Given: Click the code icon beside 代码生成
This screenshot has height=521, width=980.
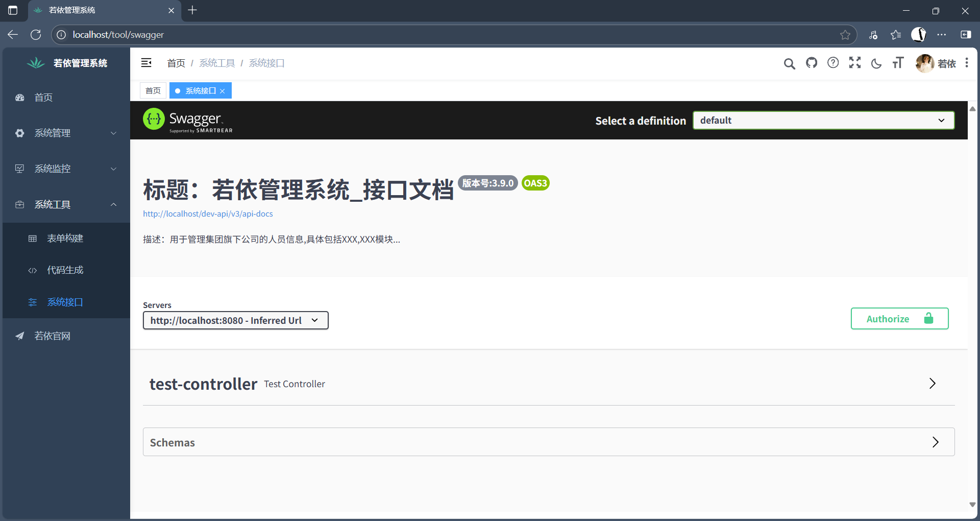Looking at the screenshot, I should pos(33,270).
